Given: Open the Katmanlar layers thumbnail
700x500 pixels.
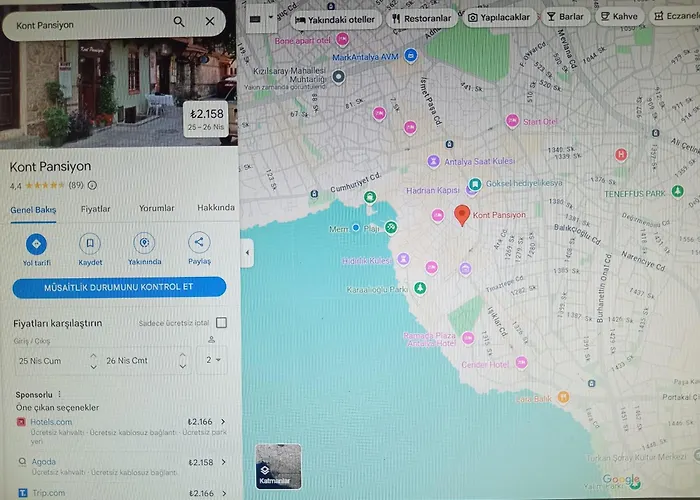Looking at the screenshot, I should point(278,467).
